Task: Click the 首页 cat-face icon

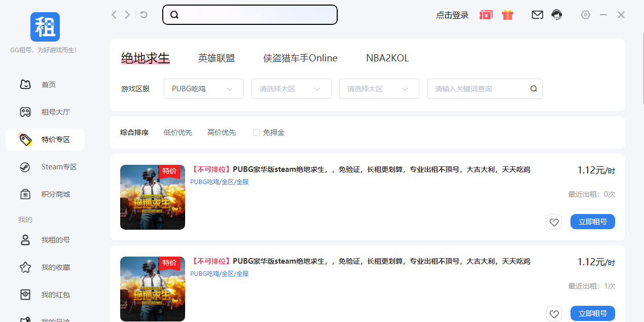Action: pyautogui.click(x=25, y=85)
